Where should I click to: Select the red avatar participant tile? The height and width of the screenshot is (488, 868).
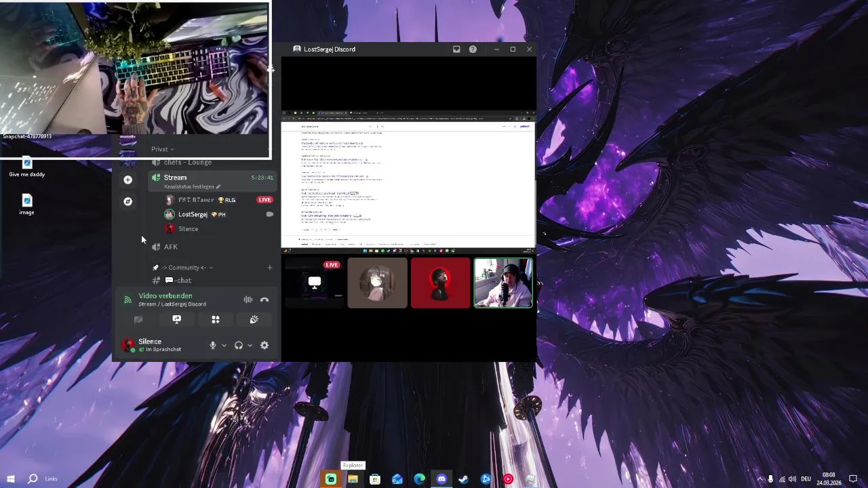(440, 283)
